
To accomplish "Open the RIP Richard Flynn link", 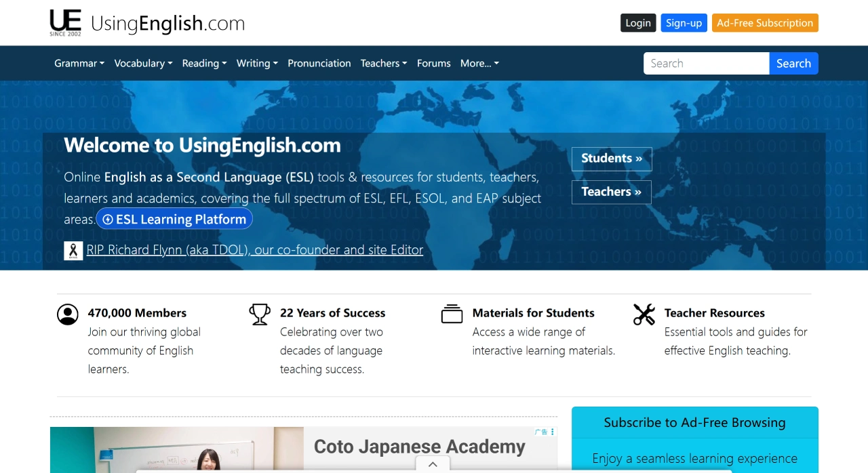I will click(254, 250).
